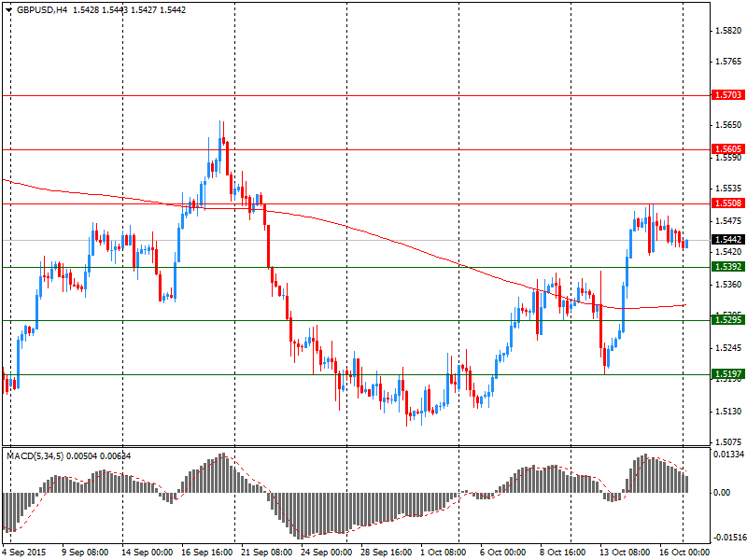The width and height of the screenshot is (747, 560).
Task: Click the 1.5820 price scale value
Action: click(729, 31)
